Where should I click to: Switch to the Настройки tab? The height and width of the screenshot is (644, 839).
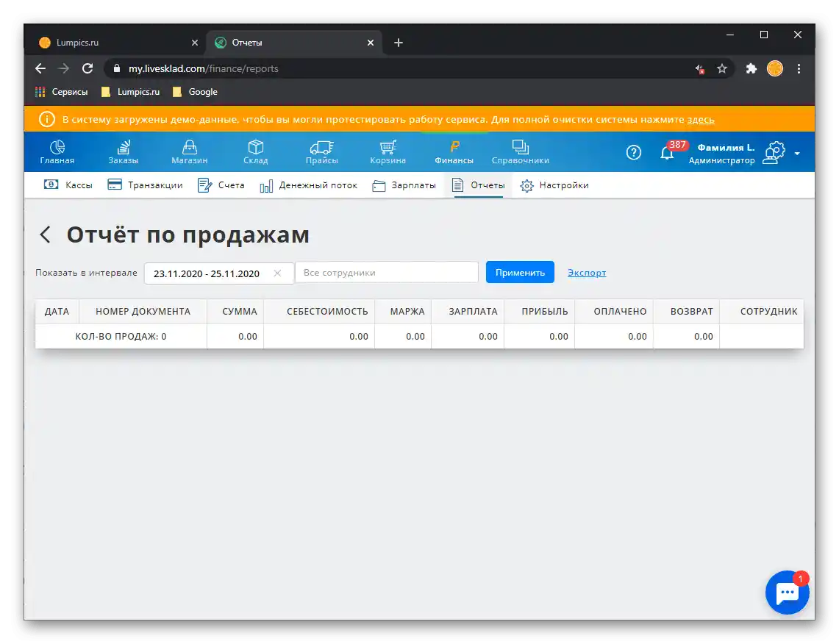pyautogui.click(x=554, y=185)
